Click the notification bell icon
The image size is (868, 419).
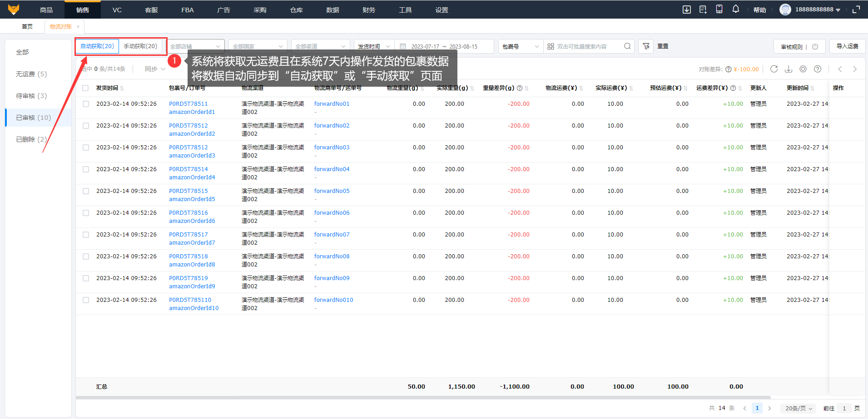click(x=735, y=9)
